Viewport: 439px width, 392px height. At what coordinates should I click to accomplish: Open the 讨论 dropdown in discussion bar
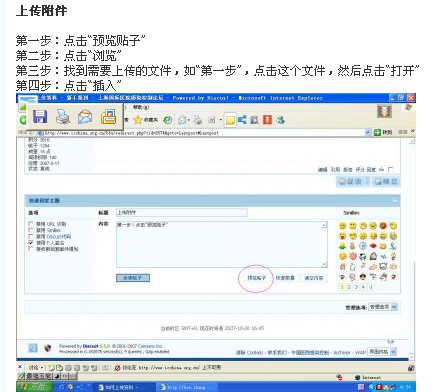point(36,368)
